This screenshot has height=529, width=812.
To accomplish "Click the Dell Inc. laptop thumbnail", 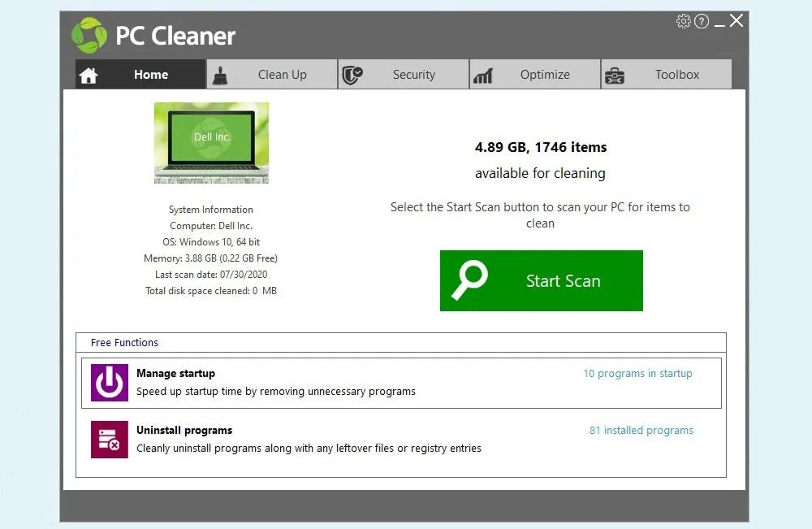I will coord(211,142).
